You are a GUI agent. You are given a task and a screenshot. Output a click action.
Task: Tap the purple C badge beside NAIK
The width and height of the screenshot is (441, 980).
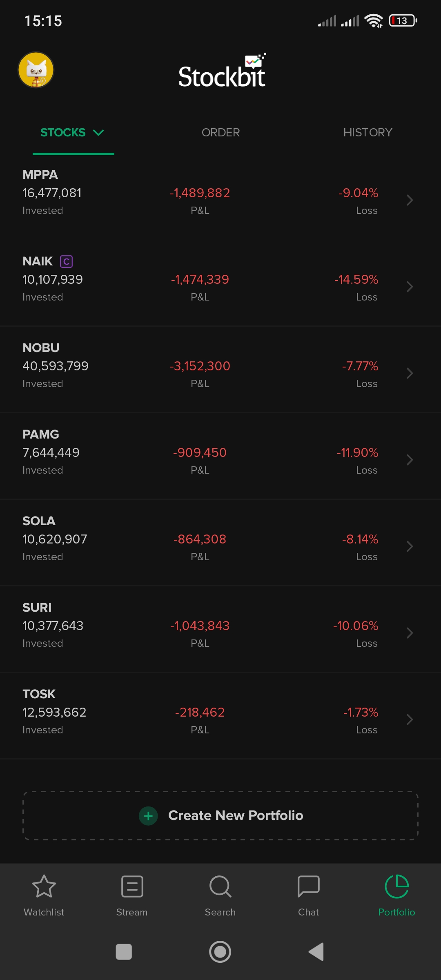pos(66,261)
